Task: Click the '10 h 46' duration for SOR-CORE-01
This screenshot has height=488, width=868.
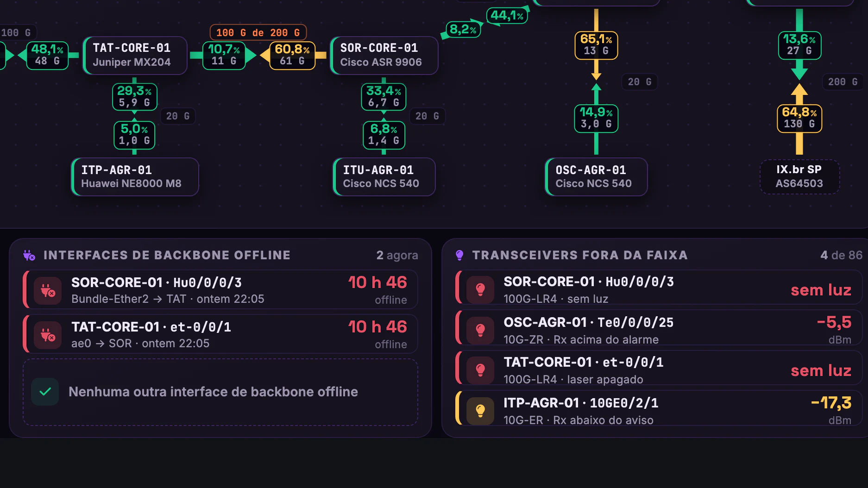Action: point(377,282)
